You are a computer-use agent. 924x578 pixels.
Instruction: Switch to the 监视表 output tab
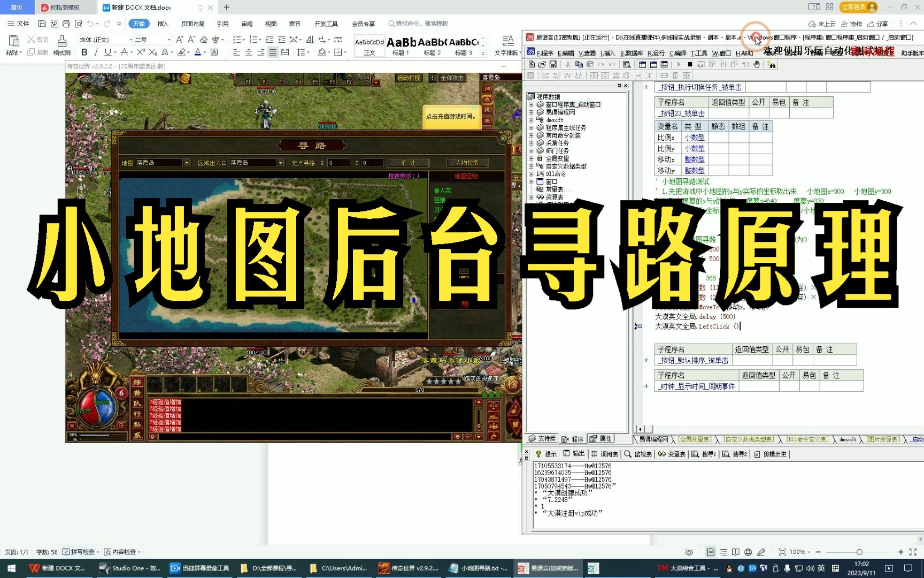click(638, 454)
